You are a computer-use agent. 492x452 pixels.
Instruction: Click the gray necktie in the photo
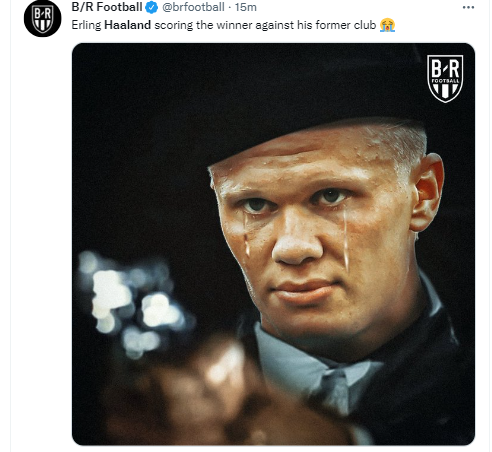[333, 390]
